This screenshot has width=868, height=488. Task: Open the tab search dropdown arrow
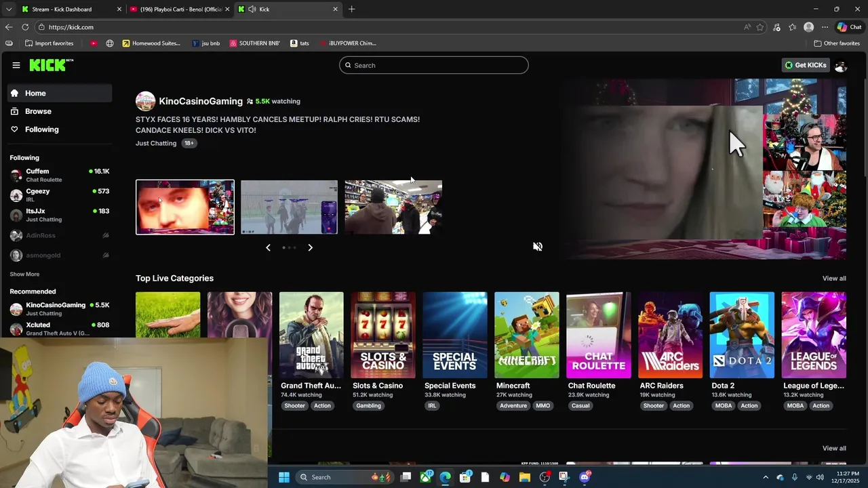8,9
